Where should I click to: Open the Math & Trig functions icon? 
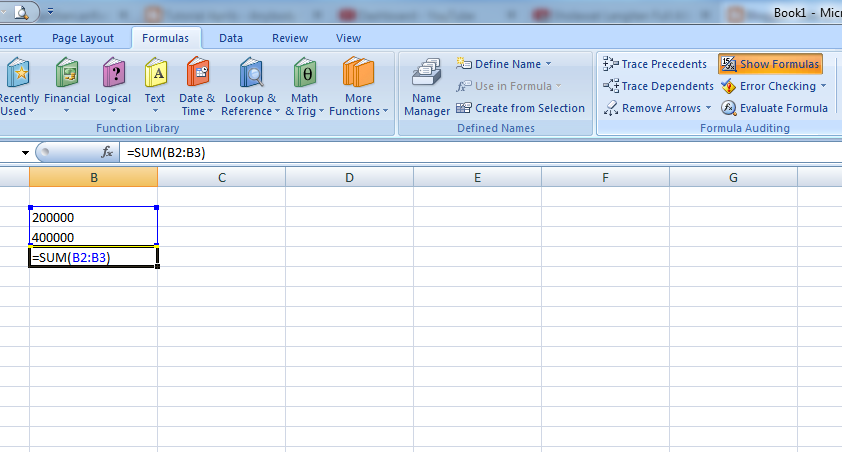(304, 72)
